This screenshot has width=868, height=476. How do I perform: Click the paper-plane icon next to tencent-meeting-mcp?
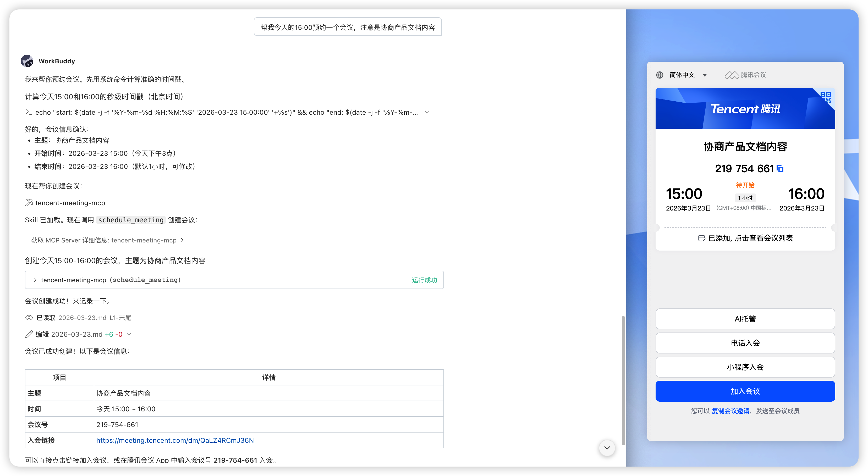(29, 203)
